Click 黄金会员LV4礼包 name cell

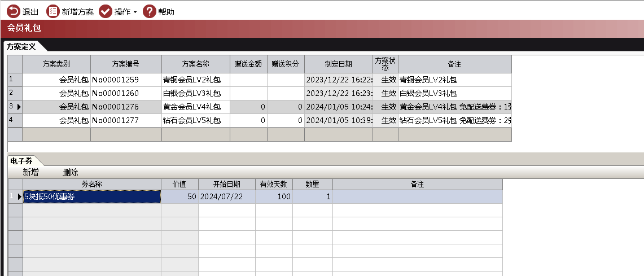tap(195, 107)
